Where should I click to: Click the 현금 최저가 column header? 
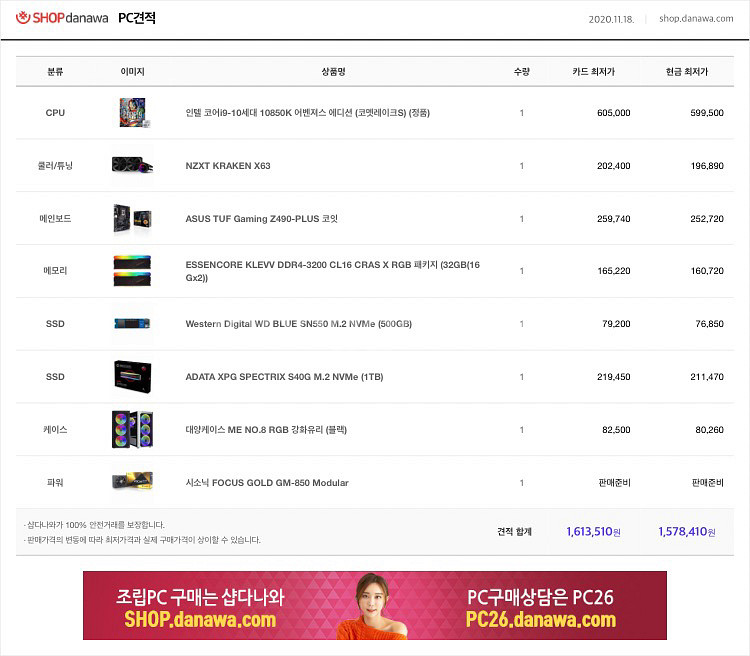[687, 72]
